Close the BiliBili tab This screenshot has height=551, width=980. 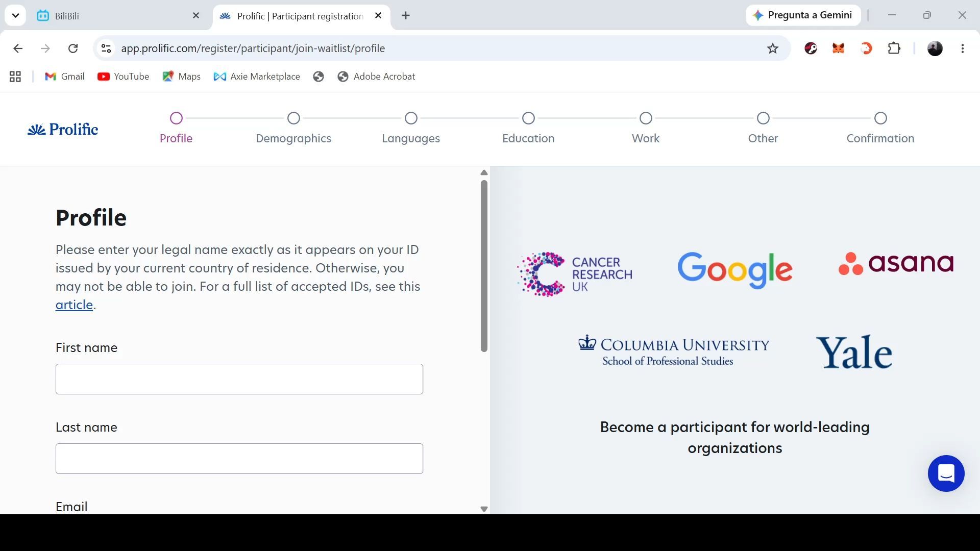coord(196,16)
